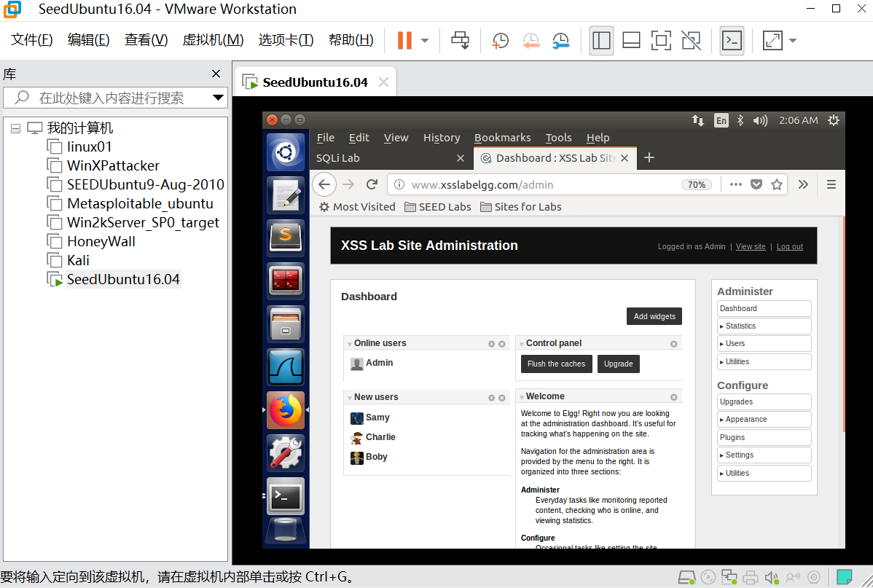Image resolution: width=873 pixels, height=588 pixels.
Task: Open the 文件(F) menu
Action: pyautogui.click(x=32, y=40)
